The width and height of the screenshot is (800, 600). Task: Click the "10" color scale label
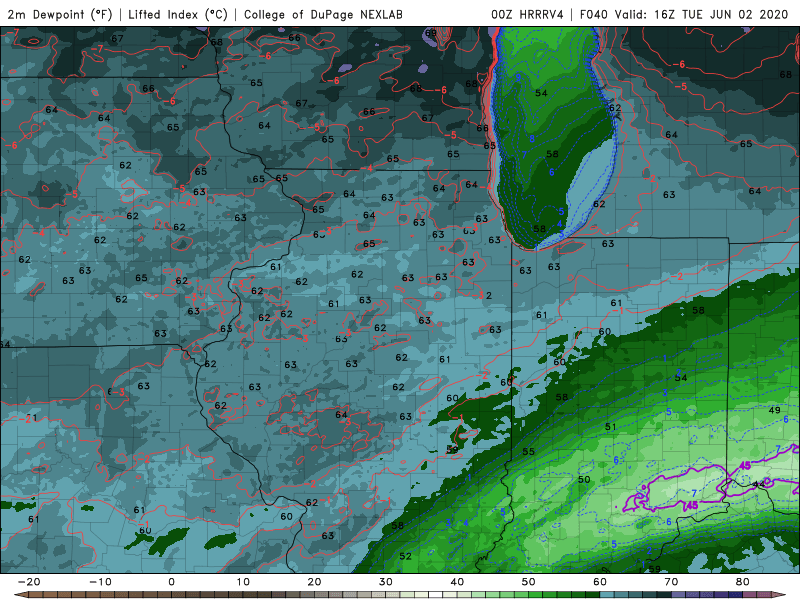click(x=243, y=582)
